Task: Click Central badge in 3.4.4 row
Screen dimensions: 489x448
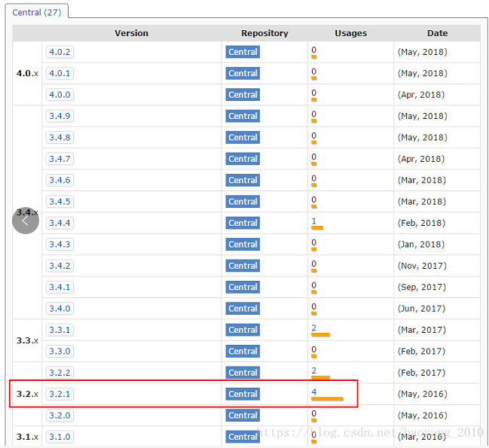Action: [243, 223]
